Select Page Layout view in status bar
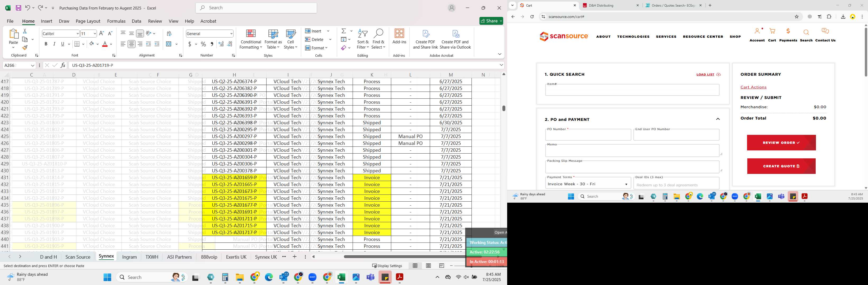This screenshot has height=285, width=868. tap(428, 266)
